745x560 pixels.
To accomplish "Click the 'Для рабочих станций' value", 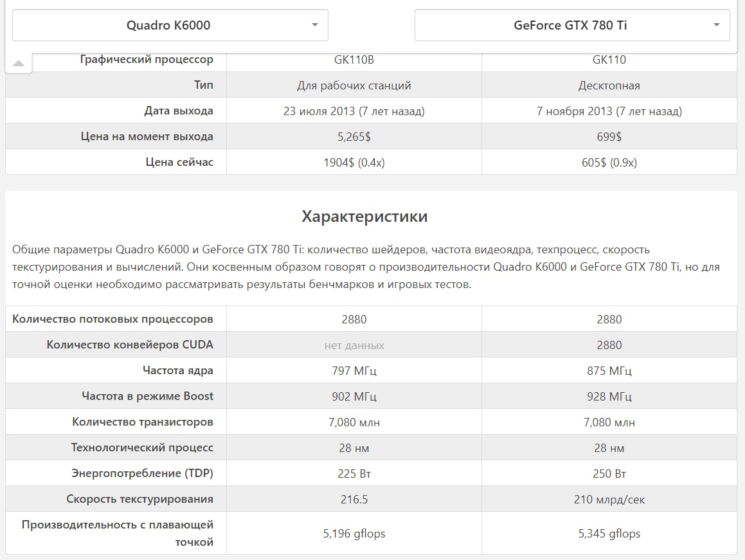I will (354, 86).
